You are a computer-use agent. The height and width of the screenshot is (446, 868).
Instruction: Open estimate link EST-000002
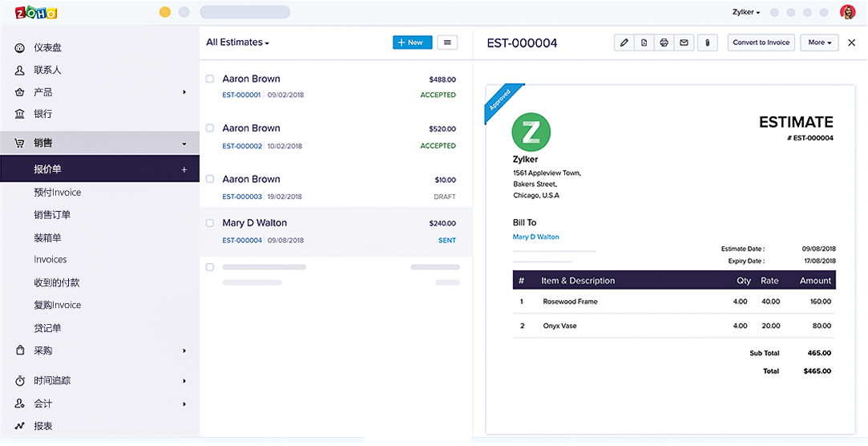242,146
